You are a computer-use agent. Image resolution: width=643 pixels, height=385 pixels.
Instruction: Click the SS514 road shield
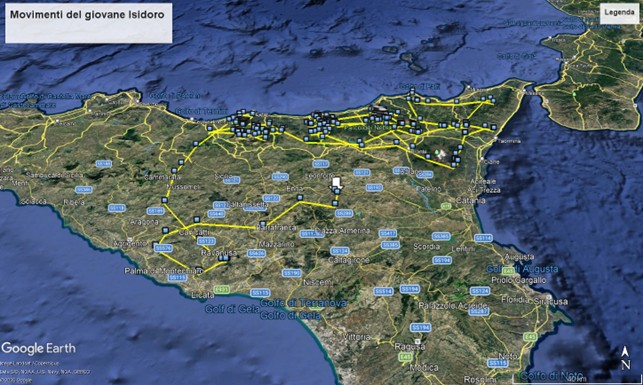pyautogui.click(x=383, y=292)
